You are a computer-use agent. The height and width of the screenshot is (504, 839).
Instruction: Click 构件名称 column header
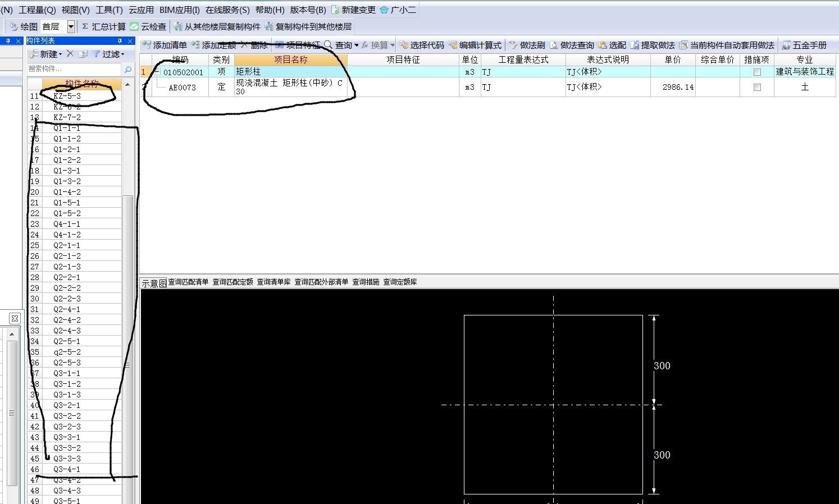(x=82, y=84)
